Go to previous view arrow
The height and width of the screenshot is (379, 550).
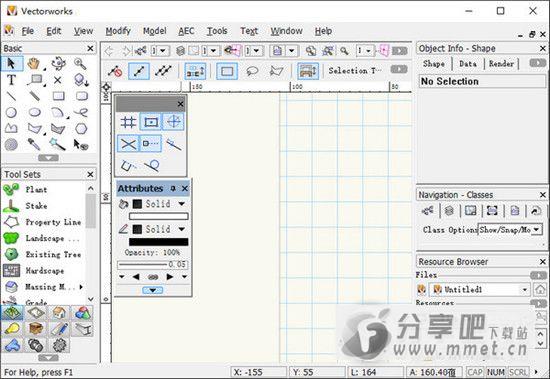(109, 51)
